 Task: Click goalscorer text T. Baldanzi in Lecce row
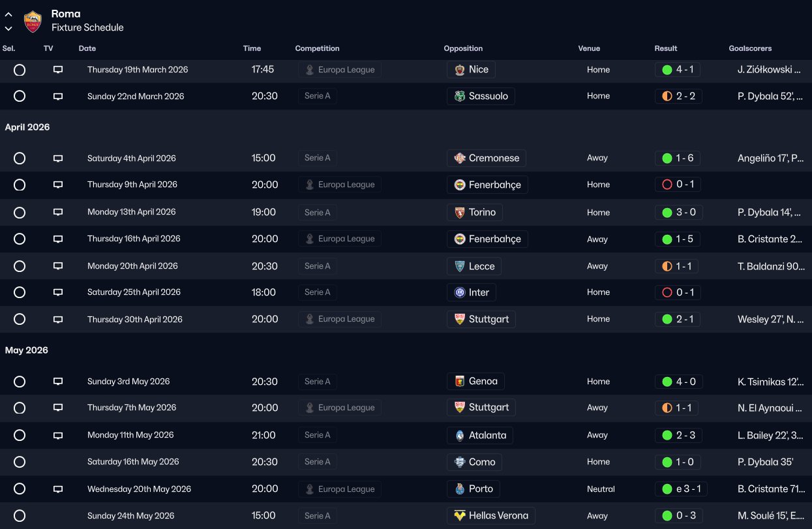pos(770,266)
